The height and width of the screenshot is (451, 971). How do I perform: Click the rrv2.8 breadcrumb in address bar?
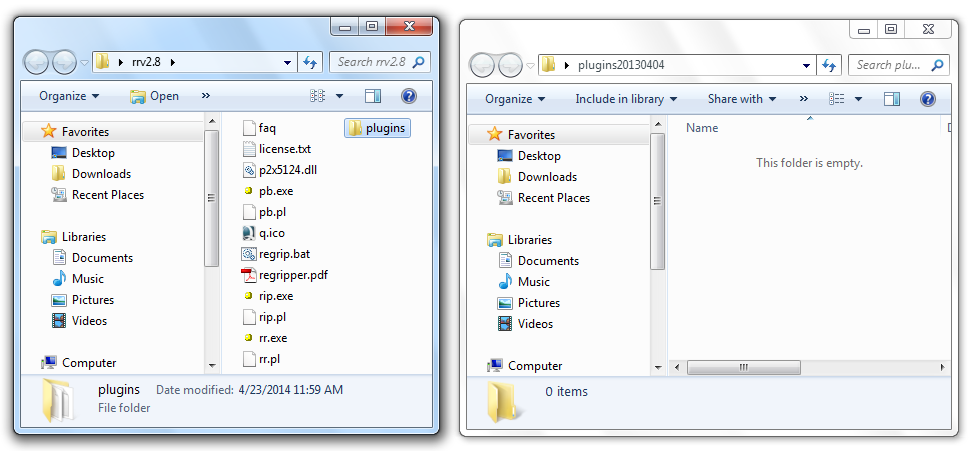click(x=146, y=63)
